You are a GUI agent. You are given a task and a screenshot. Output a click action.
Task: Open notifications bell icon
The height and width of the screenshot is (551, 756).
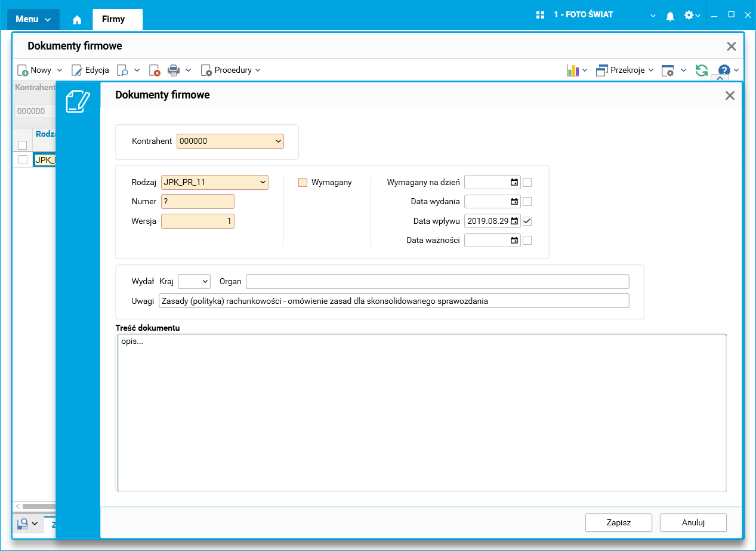click(670, 16)
